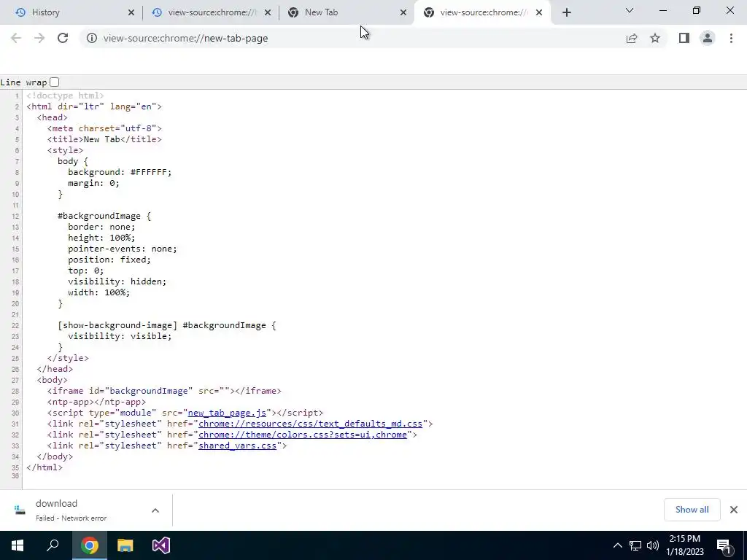Click the "background: #FFFFFF;" line

coord(120,172)
